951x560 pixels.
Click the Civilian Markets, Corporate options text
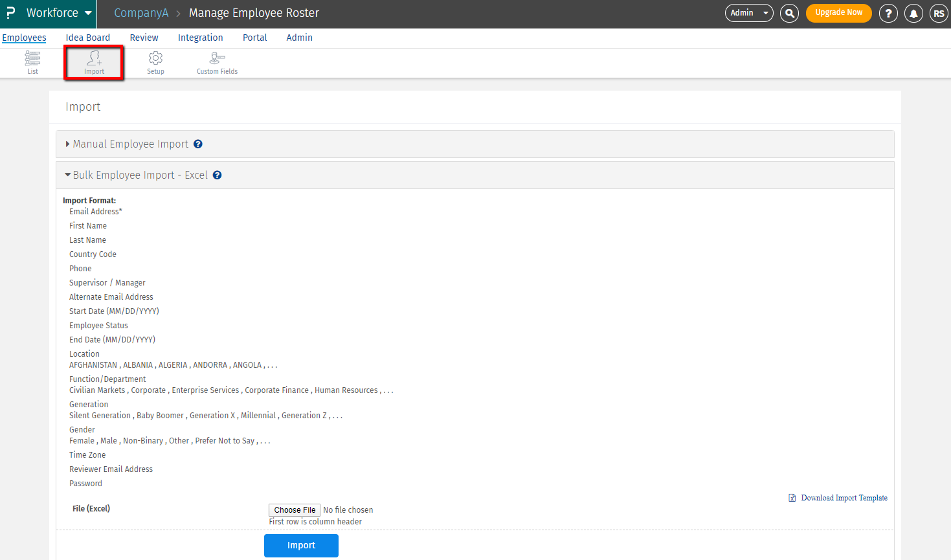[231, 390]
